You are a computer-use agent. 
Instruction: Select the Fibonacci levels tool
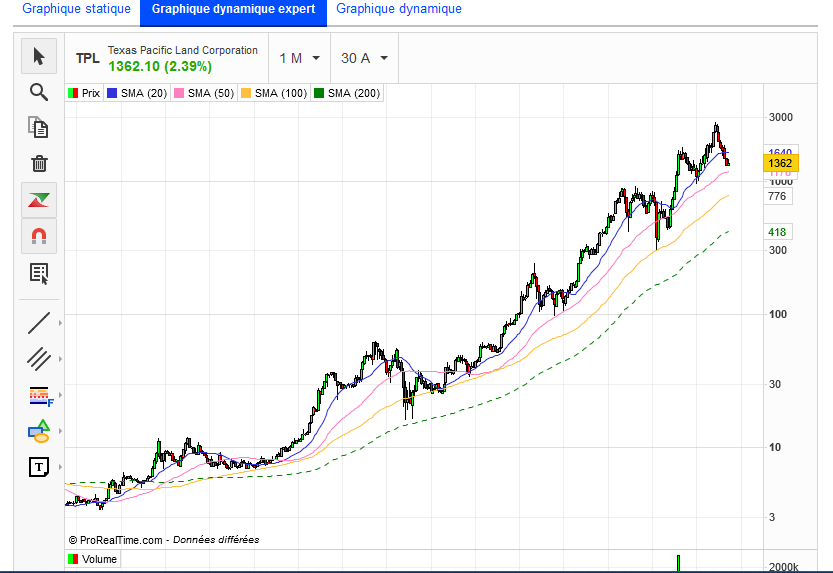[40, 396]
